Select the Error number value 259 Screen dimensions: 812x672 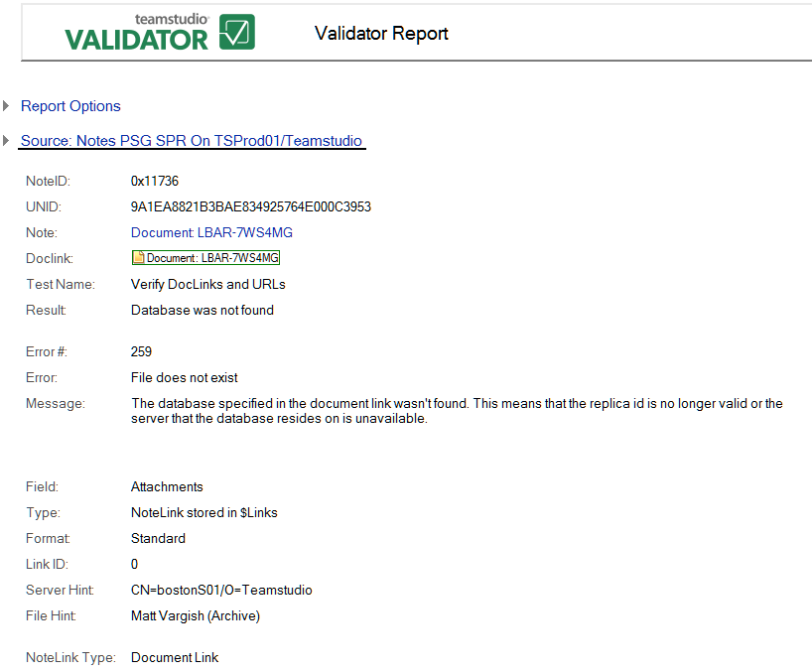141,351
